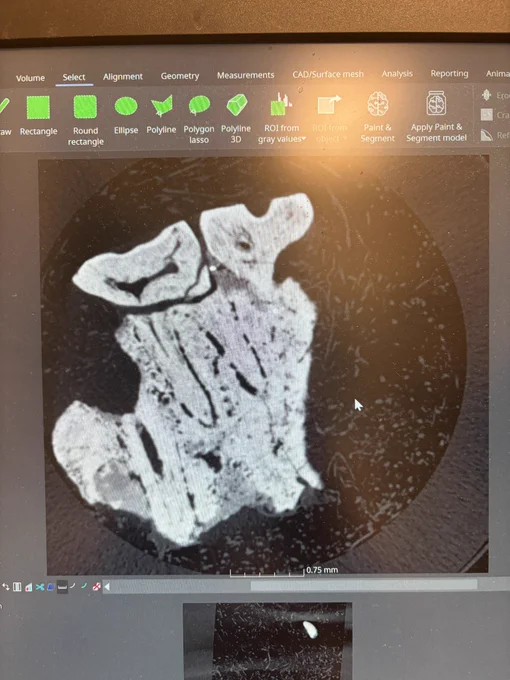Open the Volume ribbon tab
510x680 pixels.
30,78
